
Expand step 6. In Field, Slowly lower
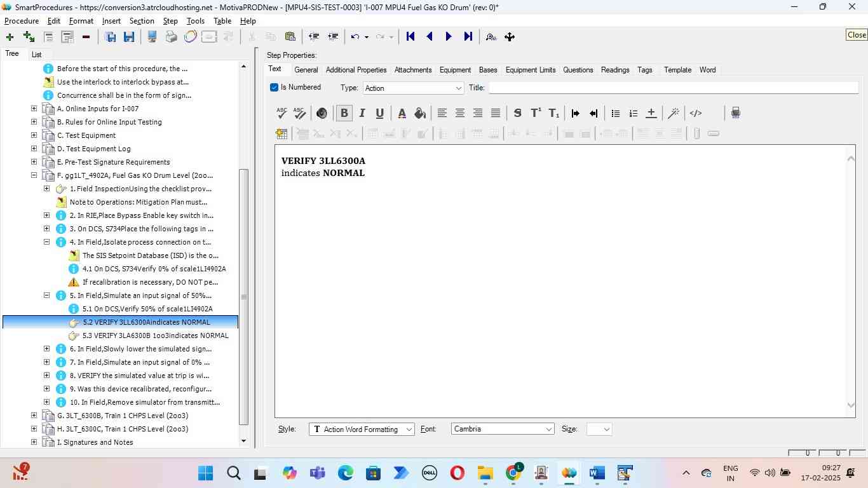coord(47,349)
